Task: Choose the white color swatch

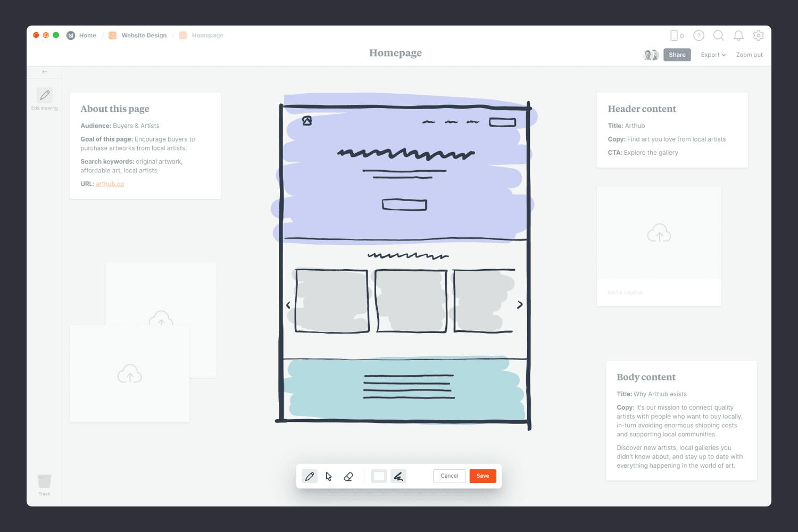Action: pyautogui.click(x=379, y=476)
